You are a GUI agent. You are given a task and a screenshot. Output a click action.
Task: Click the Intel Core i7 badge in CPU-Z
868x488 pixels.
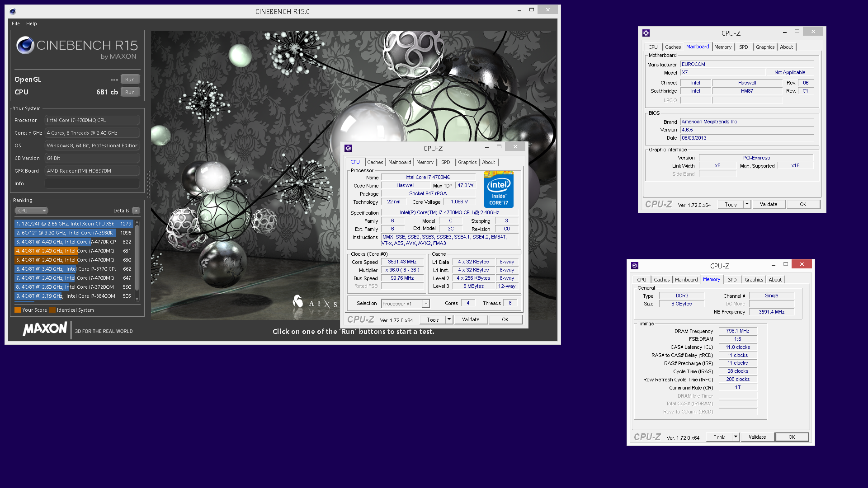pos(499,189)
